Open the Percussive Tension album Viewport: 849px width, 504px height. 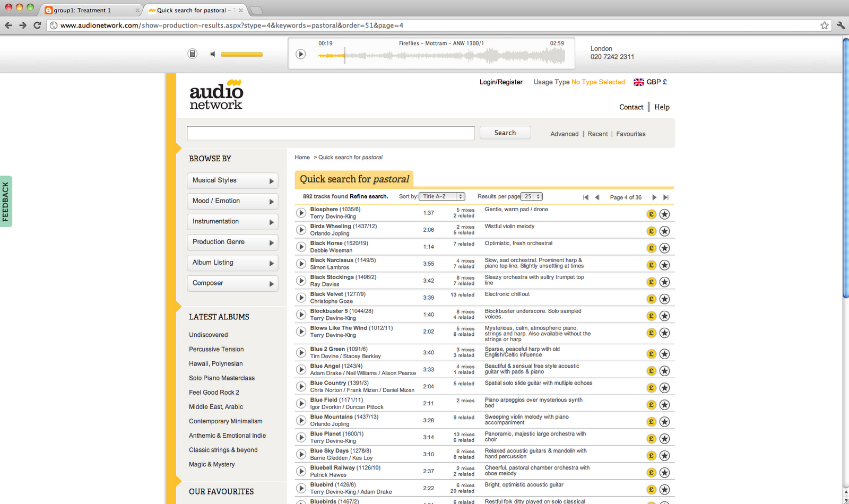(216, 350)
